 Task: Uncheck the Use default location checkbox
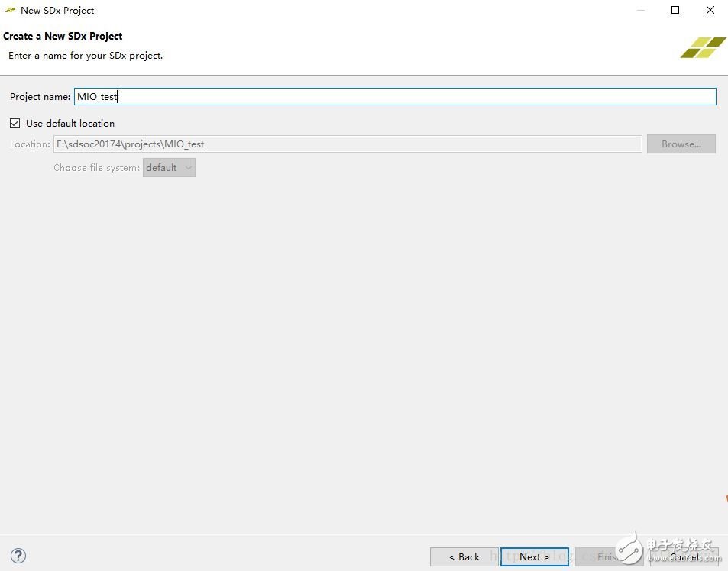pos(15,123)
